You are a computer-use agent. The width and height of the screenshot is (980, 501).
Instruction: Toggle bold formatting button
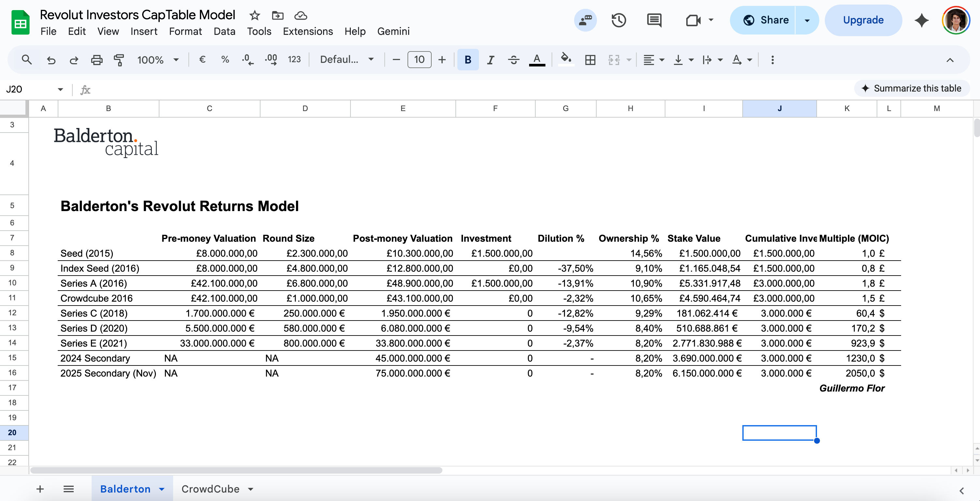click(468, 60)
